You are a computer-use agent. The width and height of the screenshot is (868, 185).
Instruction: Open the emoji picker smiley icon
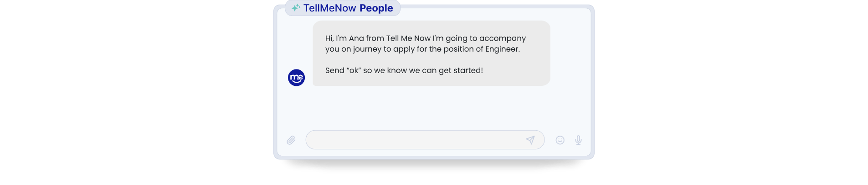[x=560, y=140]
